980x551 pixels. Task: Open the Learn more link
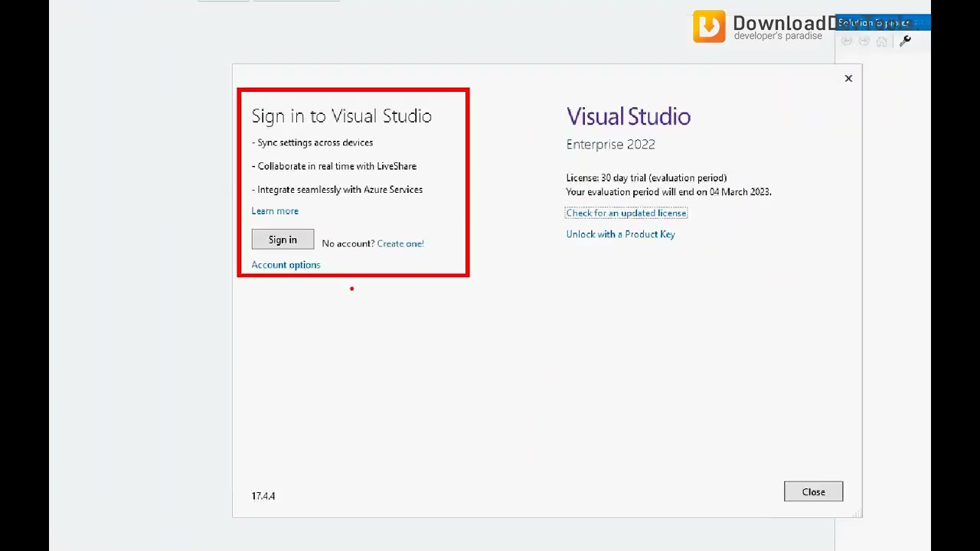(x=275, y=211)
